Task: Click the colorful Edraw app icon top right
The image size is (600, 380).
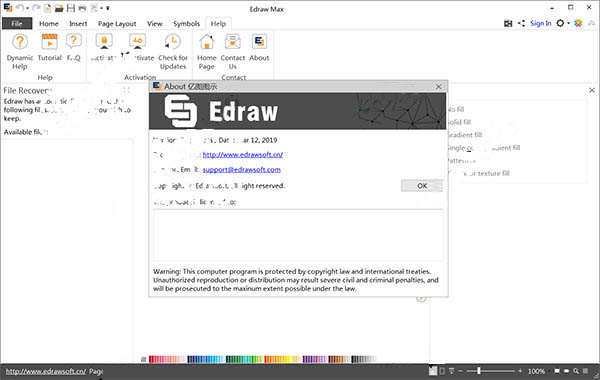Action: 578,23
